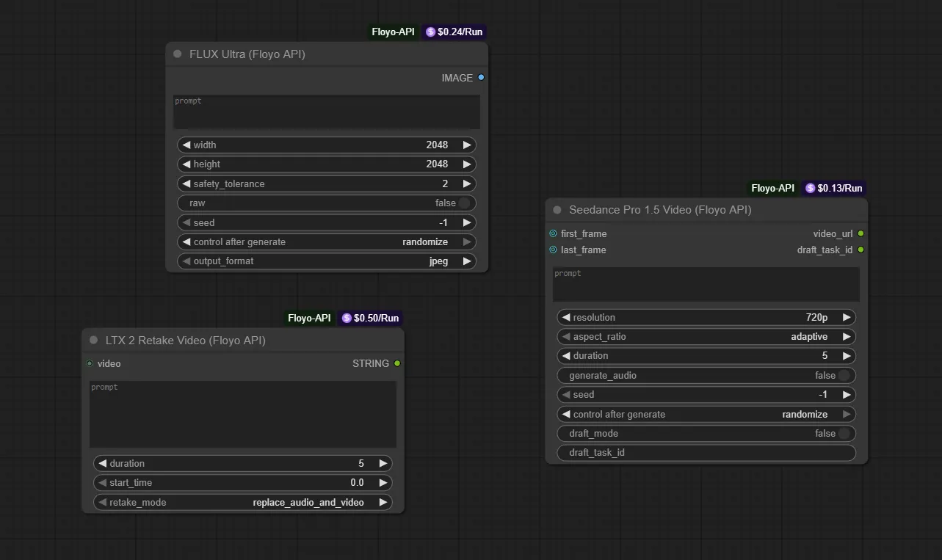The width and height of the screenshot is (942, 560).
Task: Click the start_time value field
Action: click(x=242, y=482)
